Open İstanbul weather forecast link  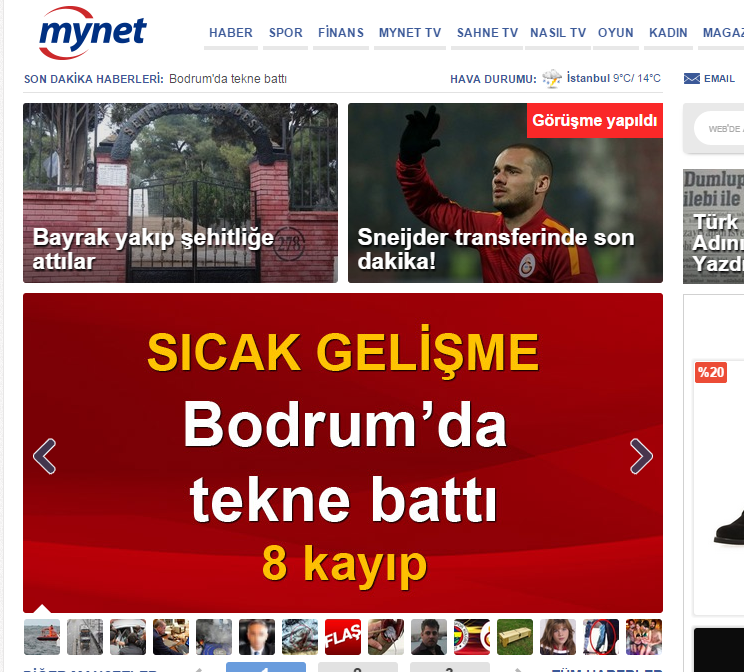pyautogui.click(x=614, y=78)
